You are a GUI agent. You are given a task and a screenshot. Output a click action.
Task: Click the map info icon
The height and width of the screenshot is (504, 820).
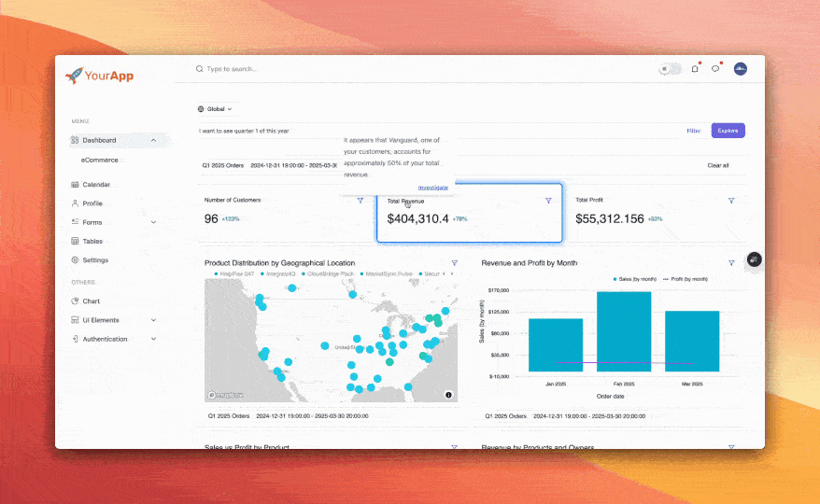448,395
